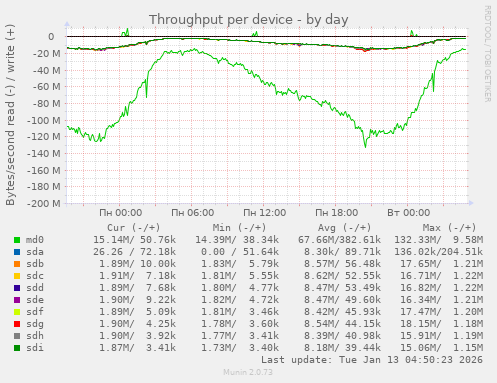Click the x-axis label Пн 18:00
Viewport: 497px width, 383px height.
pyautogui.click(x=336, y=213)
